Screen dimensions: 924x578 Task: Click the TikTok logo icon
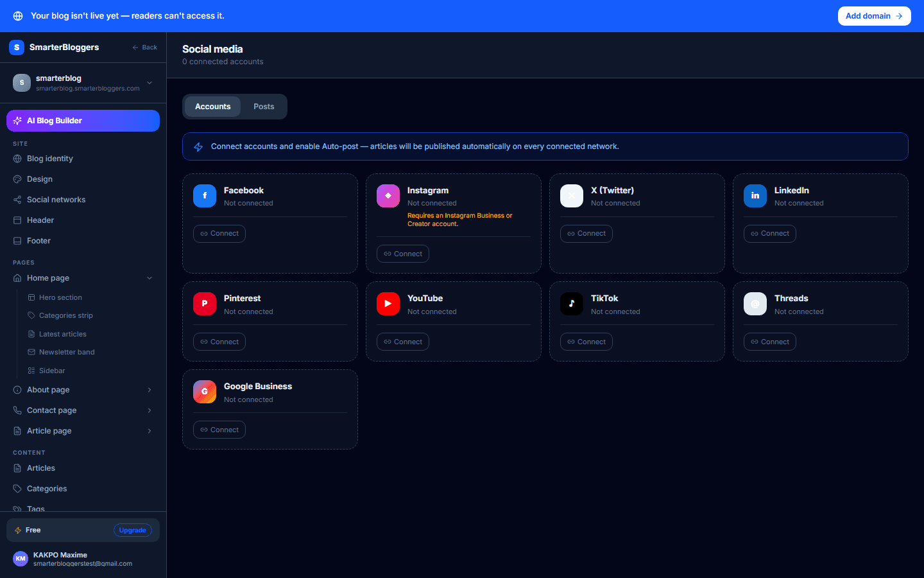(572, 304)
